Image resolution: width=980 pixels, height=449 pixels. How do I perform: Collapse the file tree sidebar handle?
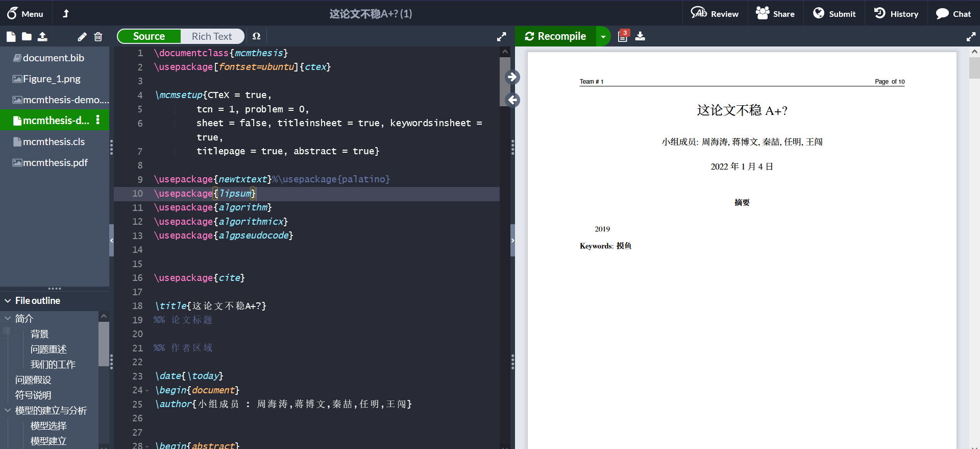(111, 240)
